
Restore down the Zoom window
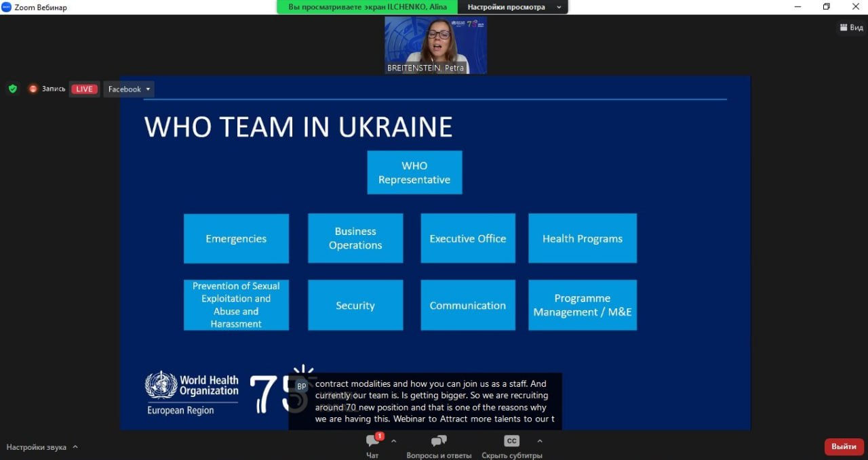click(826, 7)
